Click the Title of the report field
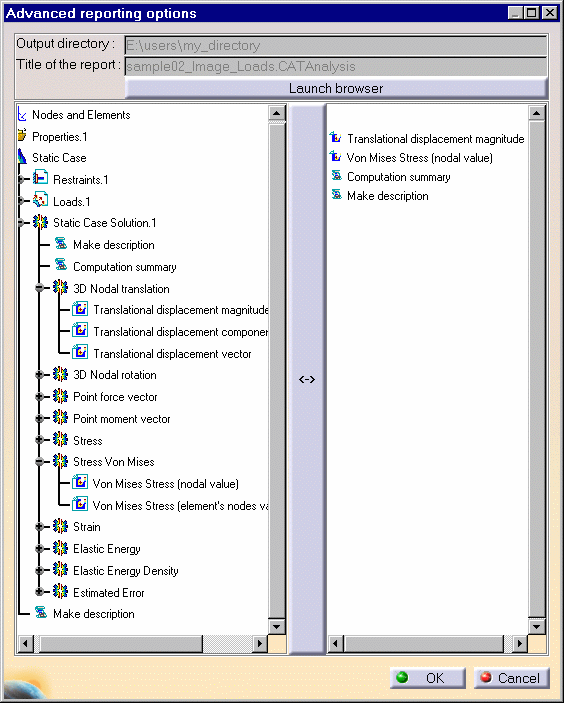This screenshot has height=703, width=564. pyautogui.click(x=336, y=66)
